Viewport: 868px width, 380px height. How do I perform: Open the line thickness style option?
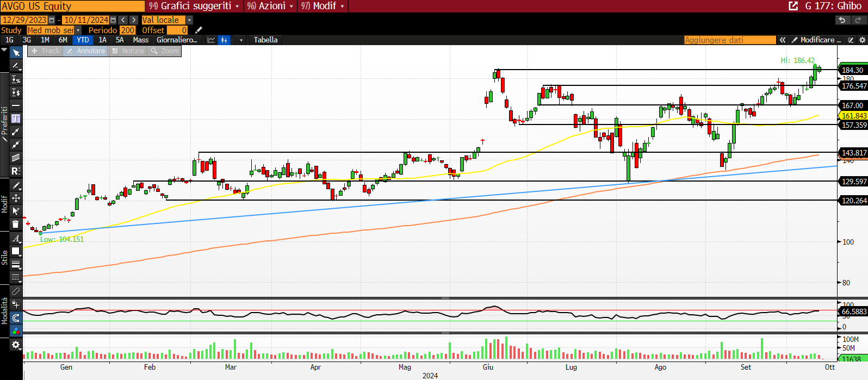tap(16, 264)
